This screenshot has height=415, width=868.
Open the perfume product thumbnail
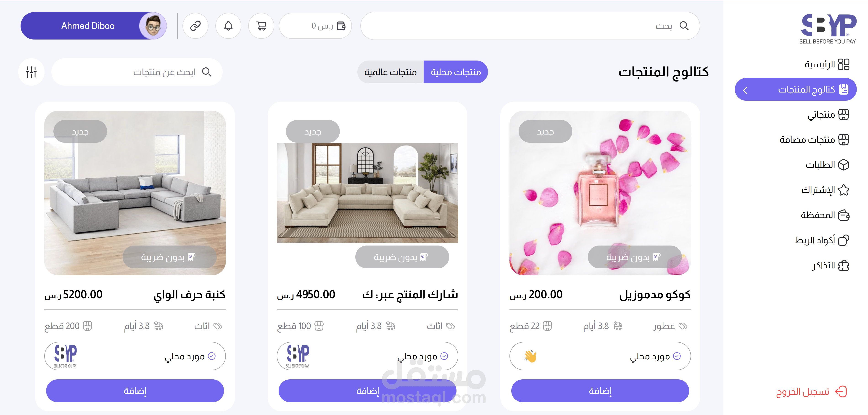click(600, 193)
